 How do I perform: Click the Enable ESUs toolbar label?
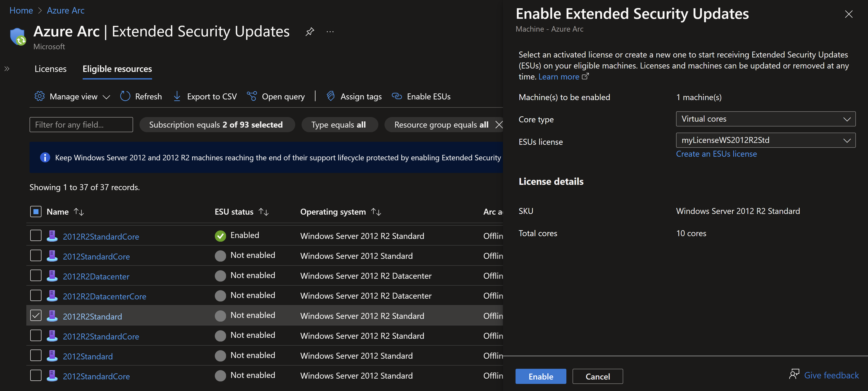429,97
